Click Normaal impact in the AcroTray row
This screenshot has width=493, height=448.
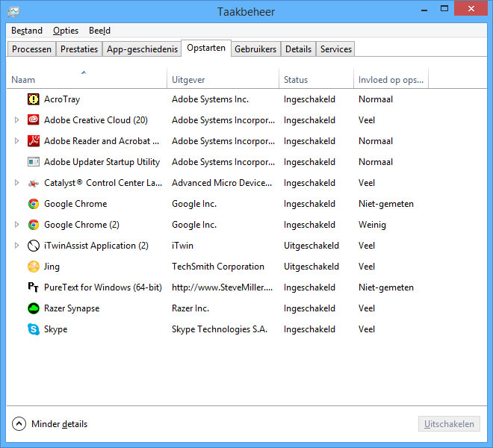[x=376, y=99]
